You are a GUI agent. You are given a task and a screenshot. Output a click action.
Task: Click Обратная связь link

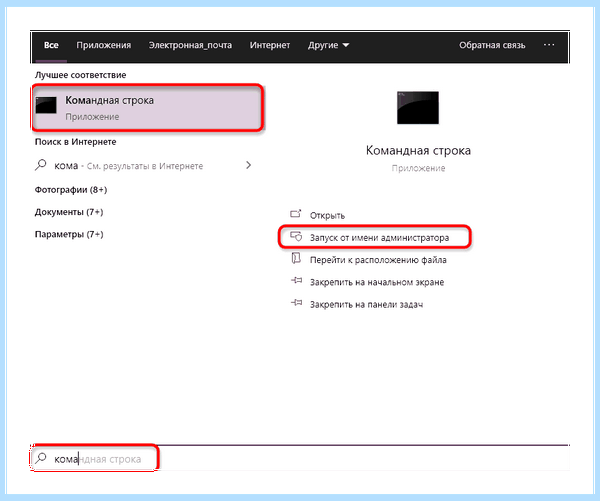[492, 45]
